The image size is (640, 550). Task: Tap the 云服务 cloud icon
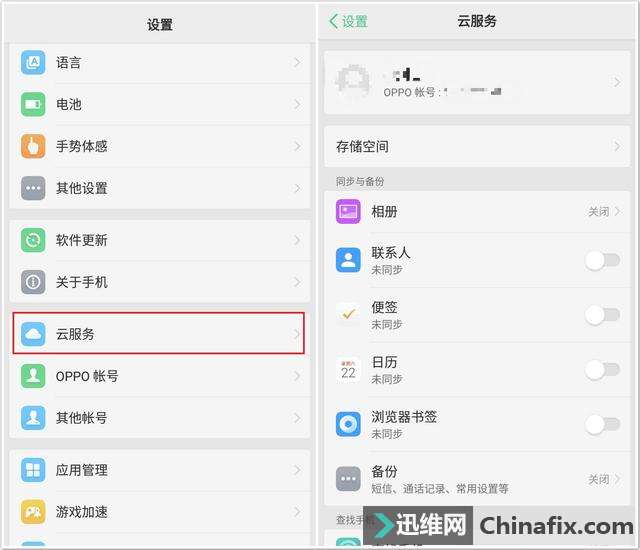coord(33,334)
